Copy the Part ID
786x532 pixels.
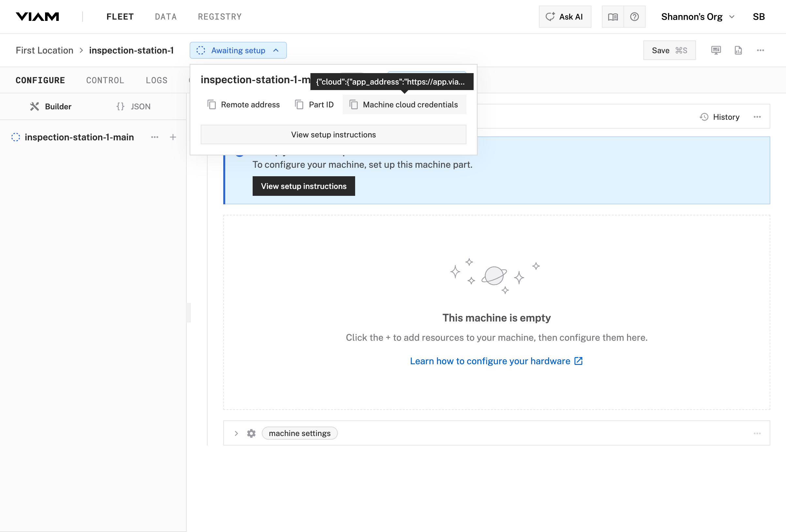314,104
